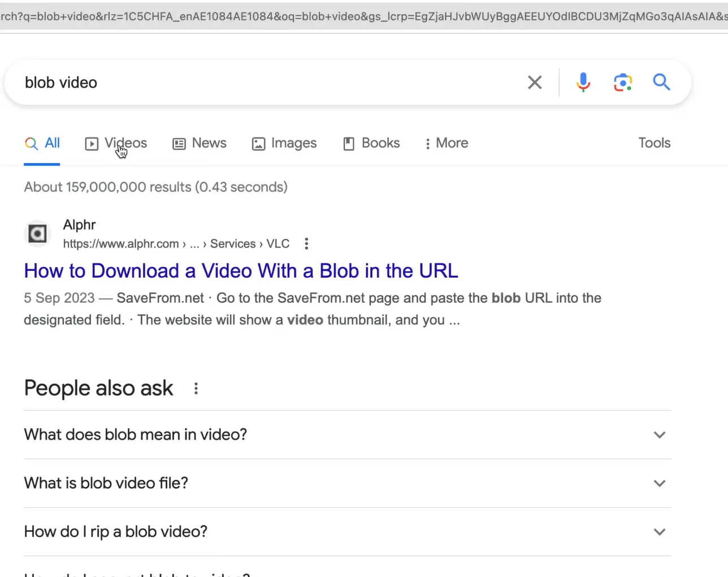Show the All results tab
This screenshot has height=577, width=728.
coord(42,144)
